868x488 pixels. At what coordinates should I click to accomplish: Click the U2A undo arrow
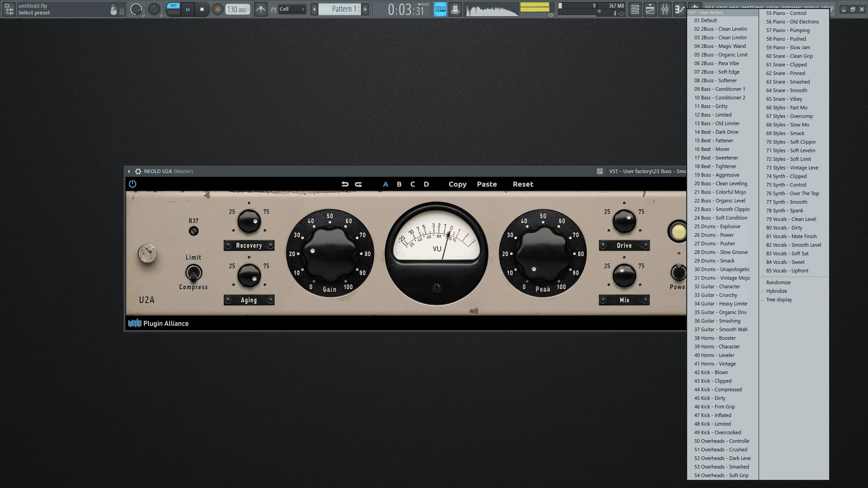point(345,184)
